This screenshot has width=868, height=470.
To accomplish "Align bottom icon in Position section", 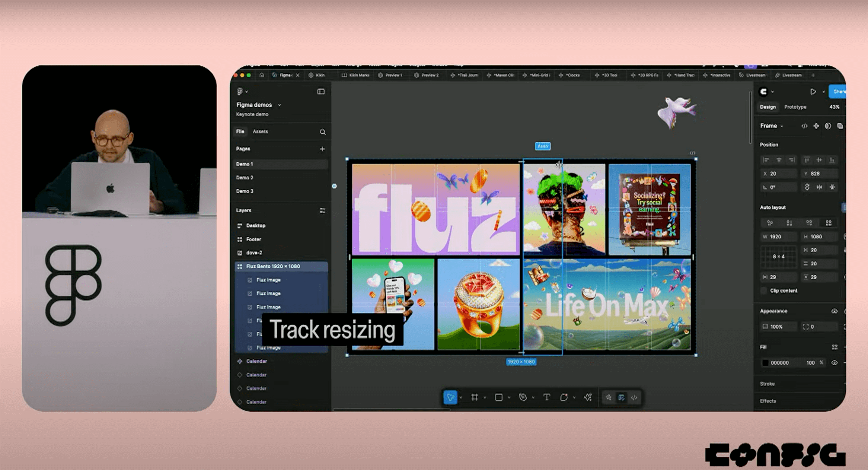I will point(832,160).
